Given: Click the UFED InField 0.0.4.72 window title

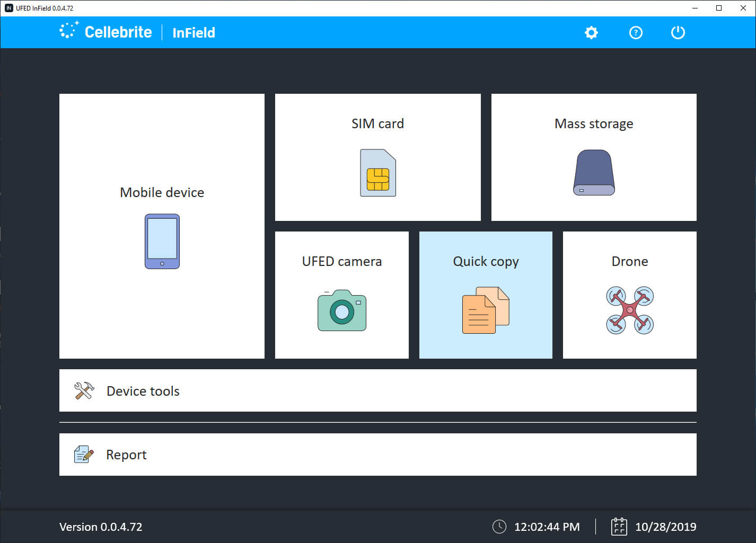Looking at the screenshot, I should (45, 8).
